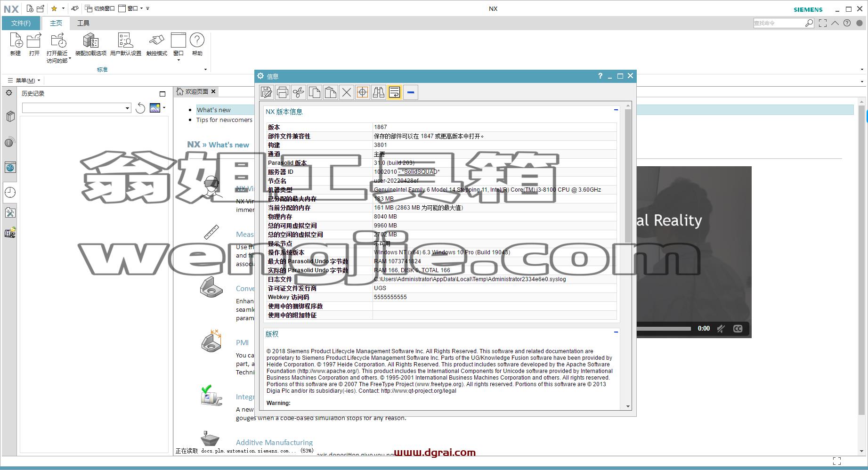Viewport: 868px width, 470px height.
Task: Click the Information window help question mark
Action: point(600,76)
